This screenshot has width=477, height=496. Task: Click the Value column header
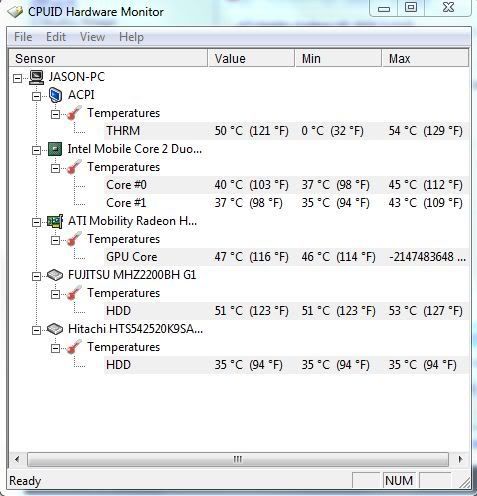[x=251, y=58]
